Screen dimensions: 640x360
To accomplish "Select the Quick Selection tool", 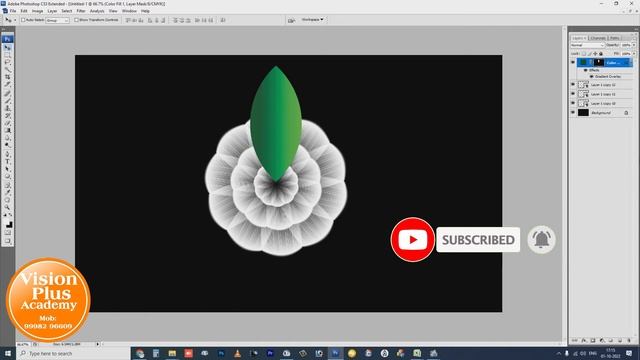I will [x=8, y=69].
